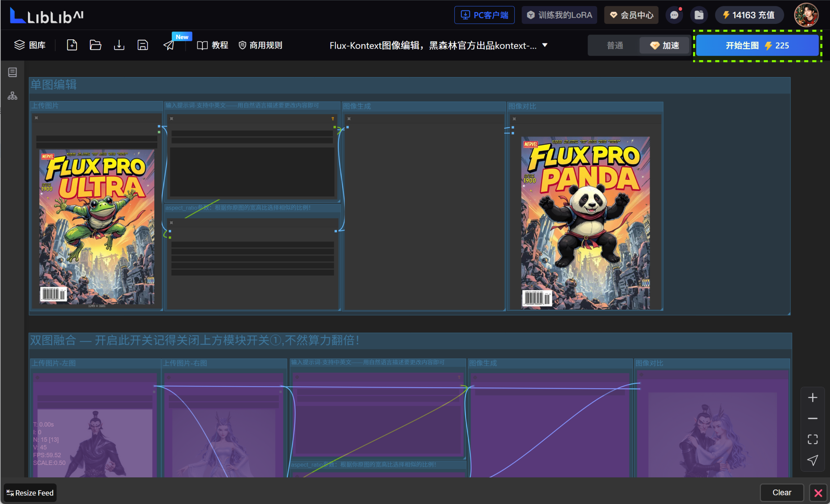Viewport: 830px width, 504px height.
Task: Click the download workflow icon
Action: [x=119, y=45]
